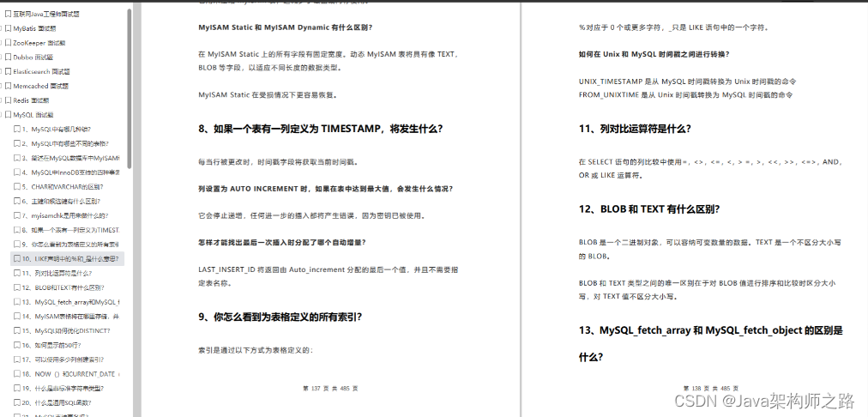This screenshot has height=417, width=868.
Task: Click bold text 列设置为 AUTO INCREMENT 时
Action: pos(326,188)
